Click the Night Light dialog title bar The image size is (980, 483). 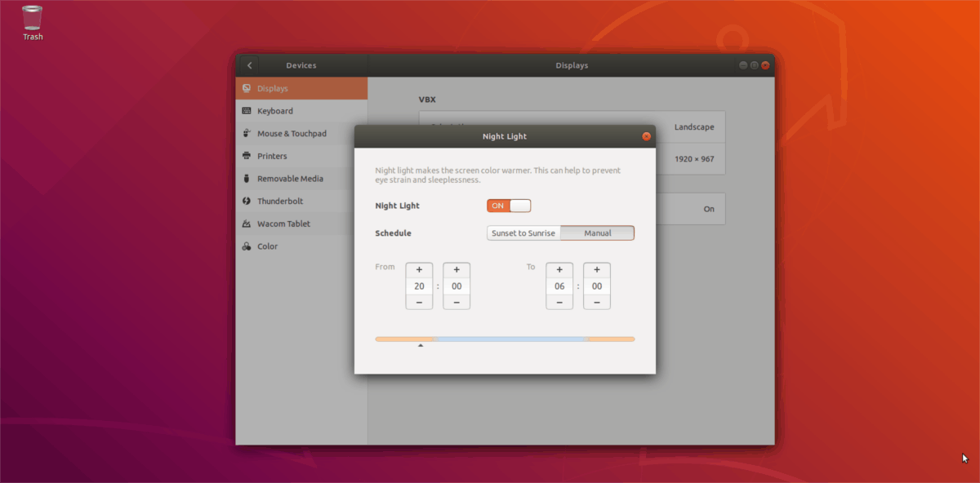pos(505,136)
